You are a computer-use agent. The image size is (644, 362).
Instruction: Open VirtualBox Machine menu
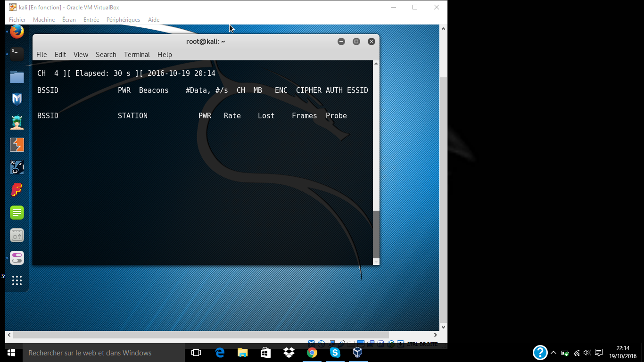click(x=44, y=20)
